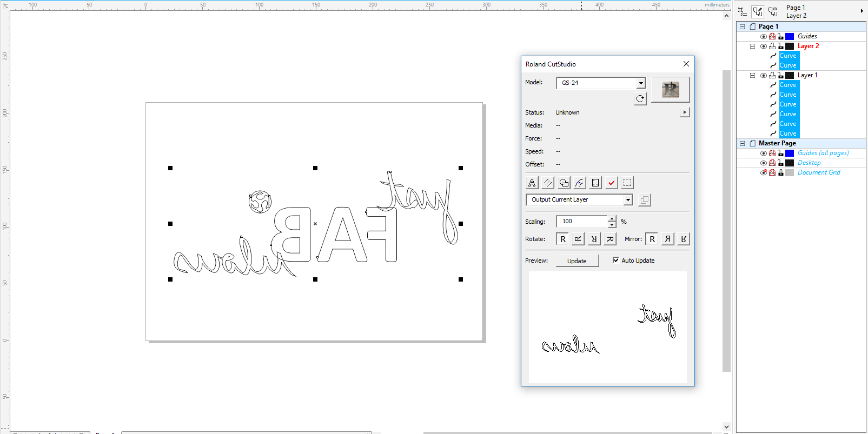Select horizontal mirror reversed-R button

pyautogui.click(x=668, y=239)
